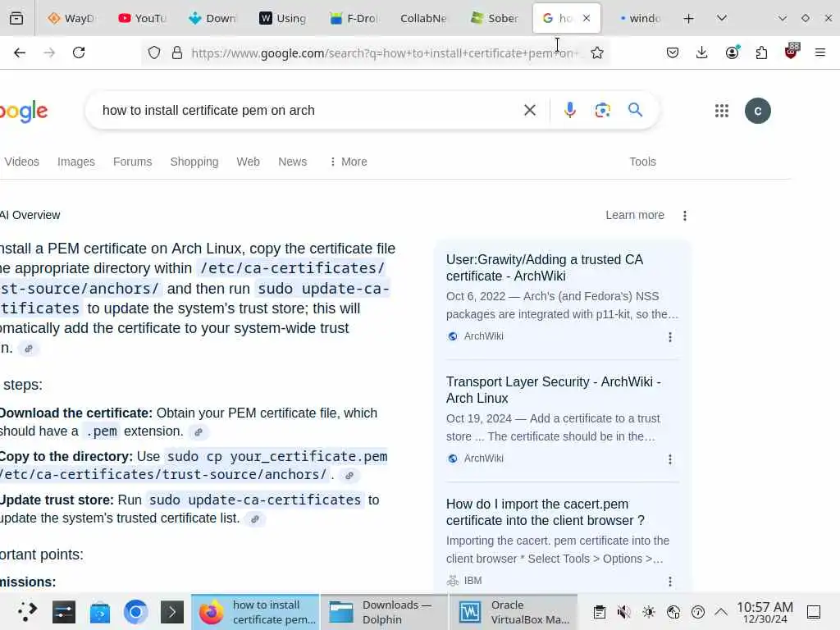
Task: Open clock showing 10:57 AM
Action: tap(765, 612)
